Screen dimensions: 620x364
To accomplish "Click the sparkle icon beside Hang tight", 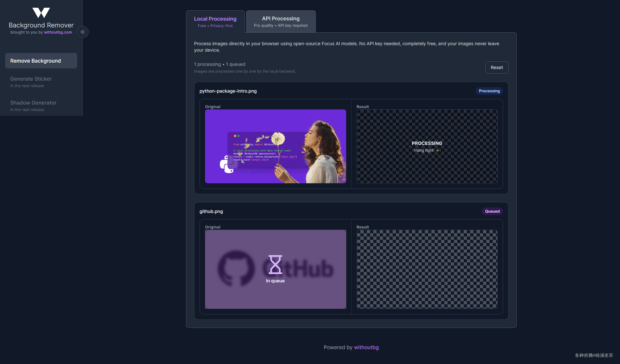I will coord(438,150).
